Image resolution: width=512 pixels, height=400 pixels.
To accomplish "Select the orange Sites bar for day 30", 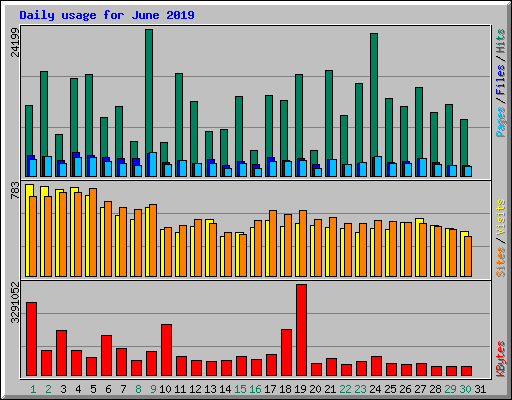I will [468, 257].
